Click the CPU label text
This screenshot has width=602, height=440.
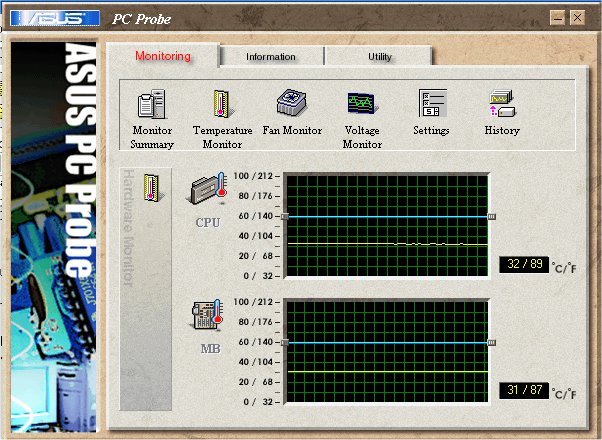(208, 223)
